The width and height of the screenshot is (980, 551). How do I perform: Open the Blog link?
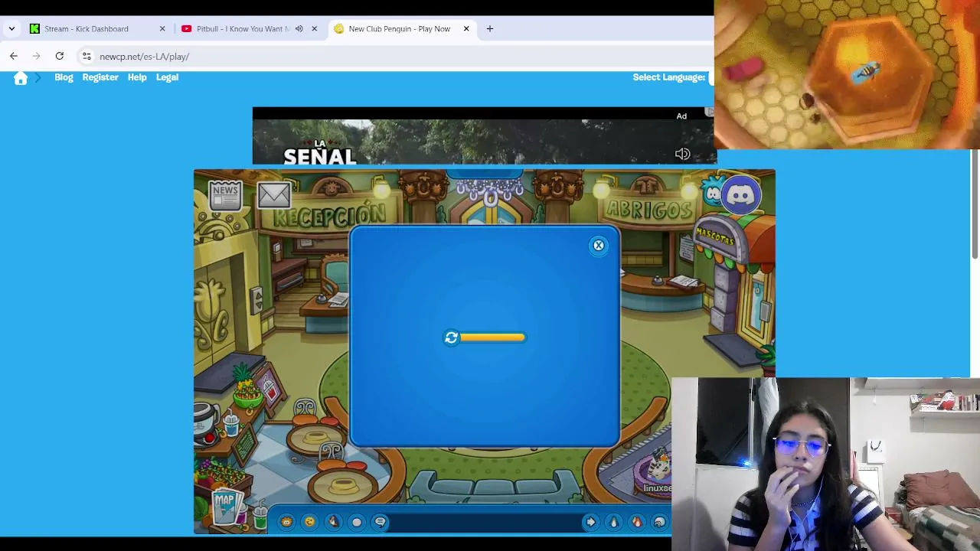point(64,77)
